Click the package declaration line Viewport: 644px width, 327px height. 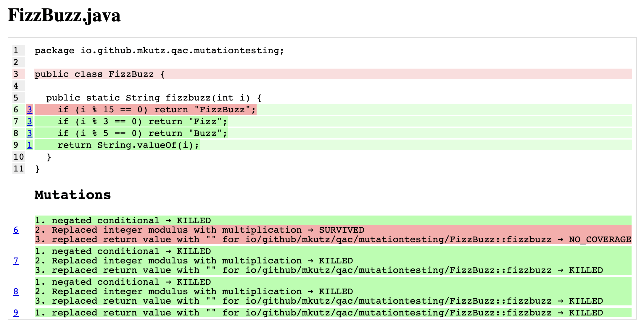(159, 51)
